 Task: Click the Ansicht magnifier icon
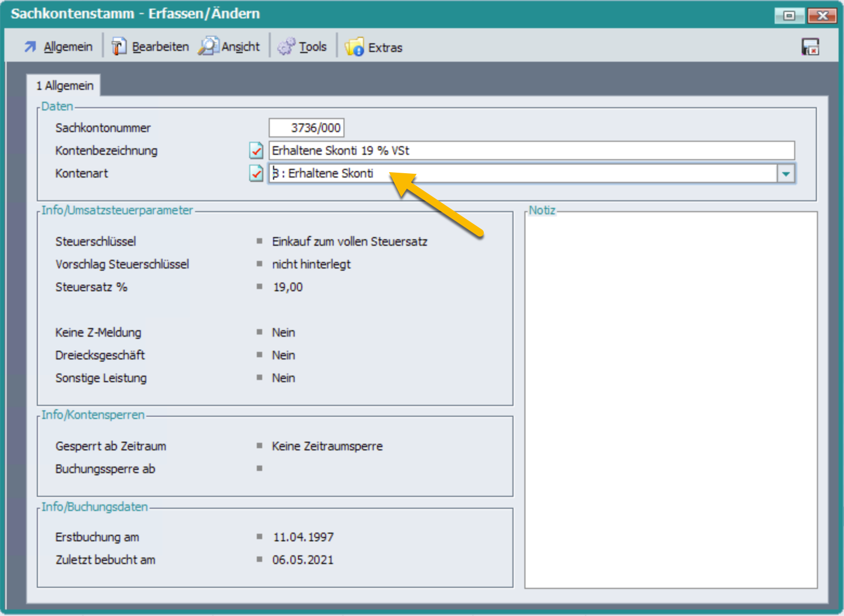tap(208, 47)
